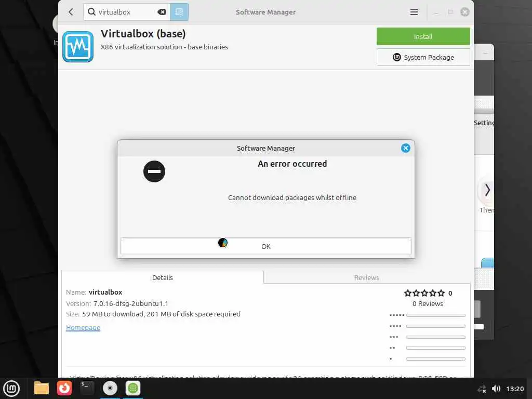
Task: Click the three-star rating bar
Action: click(x=436, y=337)
